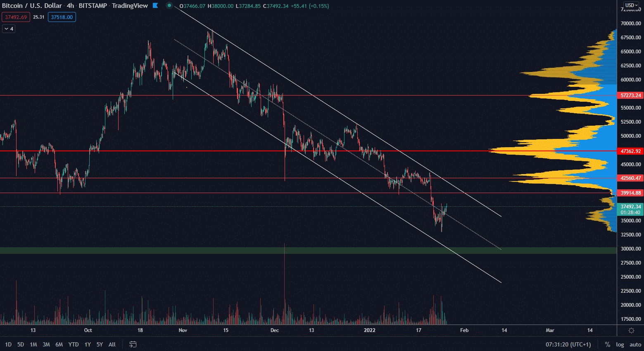The height and width of the screenshot is (351, 644).
Task: Click the 39914.88 red price label
Action: (x=630, y=193)
